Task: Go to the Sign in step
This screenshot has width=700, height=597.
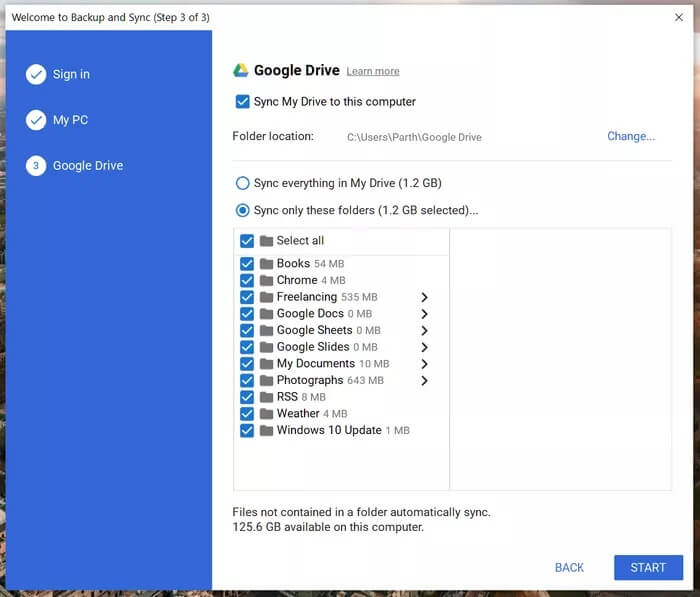Action: coord(71,75)
